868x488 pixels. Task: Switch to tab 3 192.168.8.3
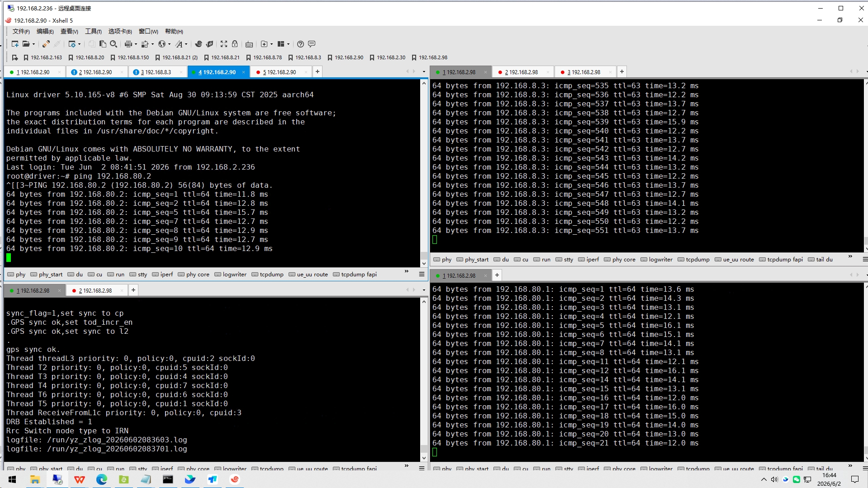[156, 72]
